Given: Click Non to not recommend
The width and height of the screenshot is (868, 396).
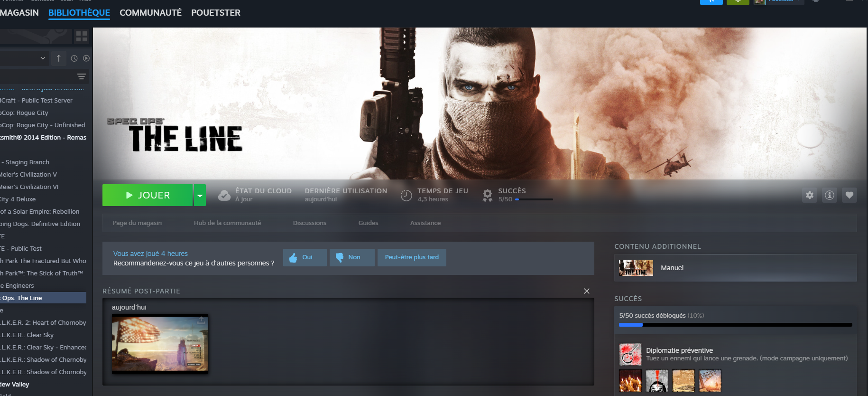Looking at the screenshot, I should point(352,257).
